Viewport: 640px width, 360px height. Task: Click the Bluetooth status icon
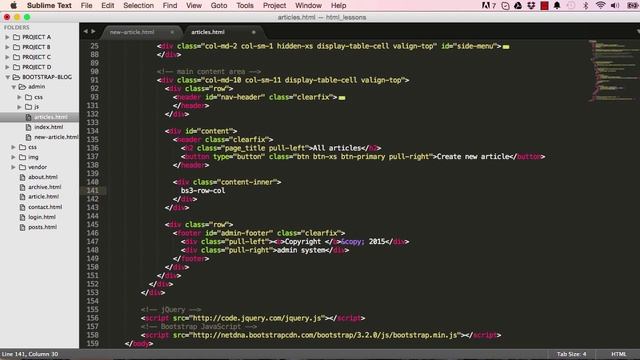coord(586,5)
